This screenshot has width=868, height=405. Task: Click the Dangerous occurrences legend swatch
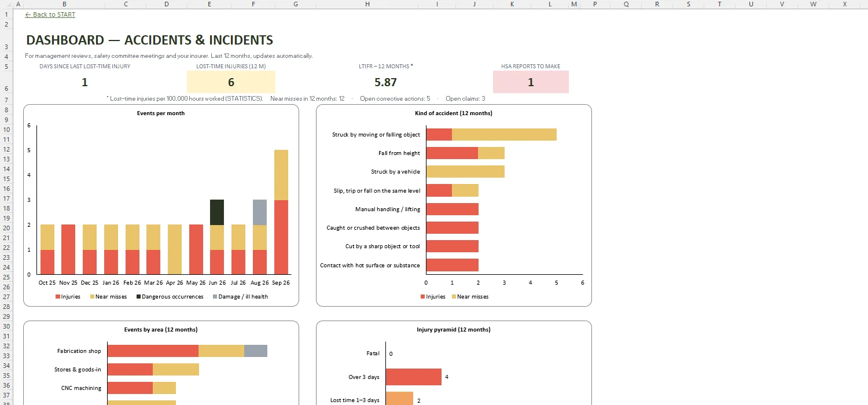(138, 297)
